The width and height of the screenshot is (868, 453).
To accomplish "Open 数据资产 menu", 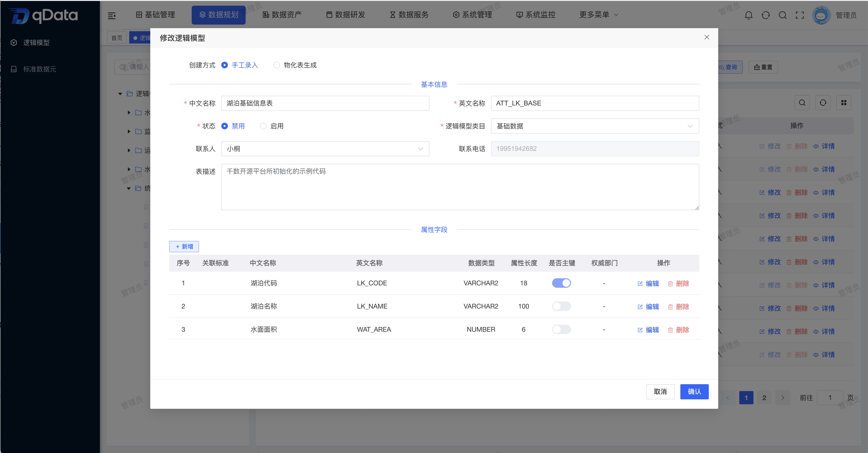I will pos(282,15).
